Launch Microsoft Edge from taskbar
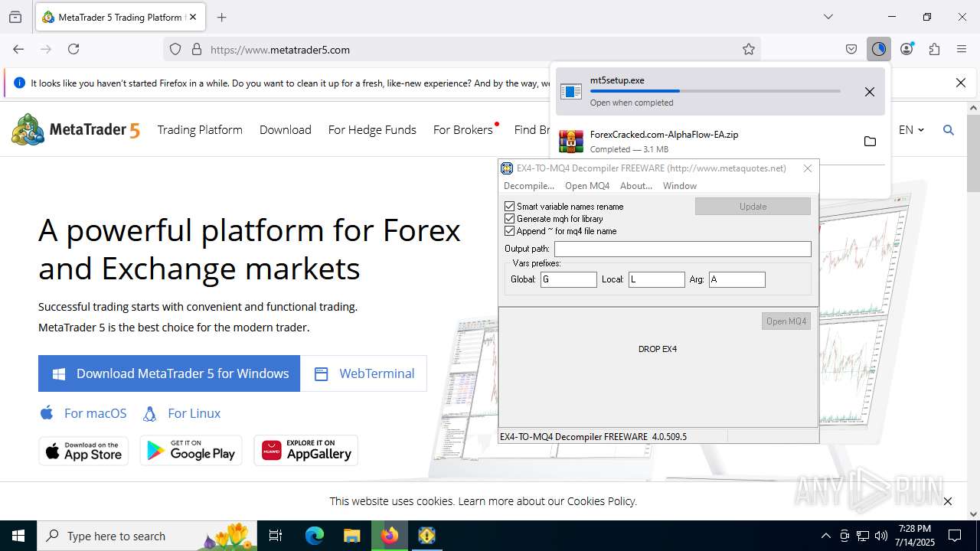980x551 pixels. coord(315,536)
